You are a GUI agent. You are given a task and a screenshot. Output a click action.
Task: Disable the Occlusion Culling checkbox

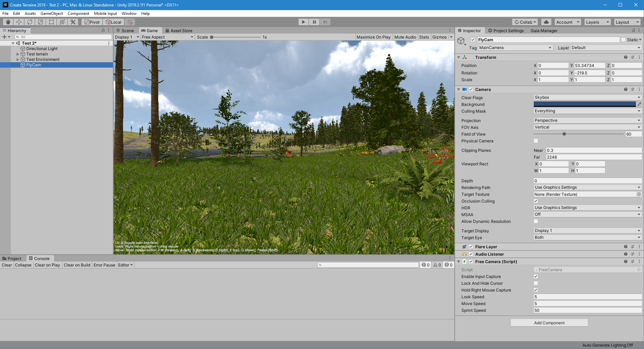[x=536, y=201]
